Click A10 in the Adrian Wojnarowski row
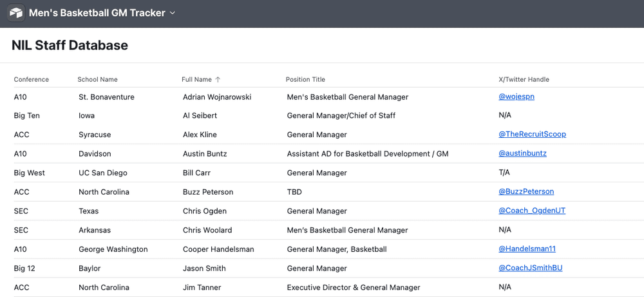The image size is (644, 297). [19, 97]
